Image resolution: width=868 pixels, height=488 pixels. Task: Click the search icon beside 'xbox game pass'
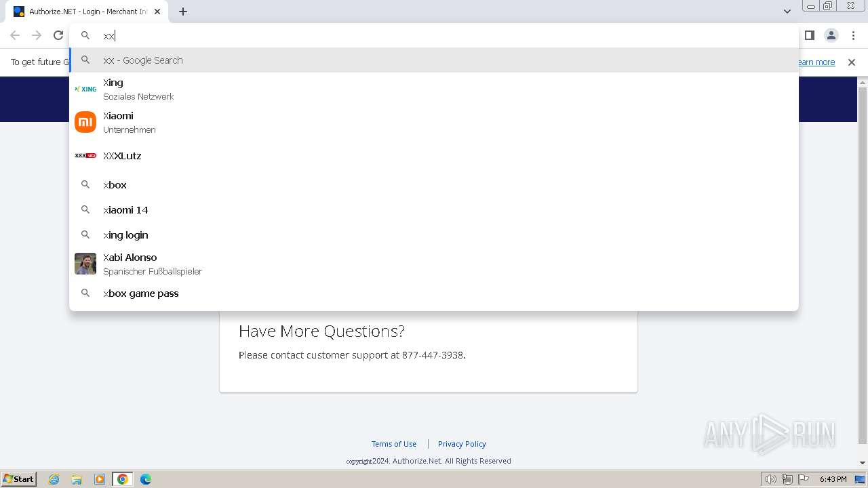pos(85,293)
